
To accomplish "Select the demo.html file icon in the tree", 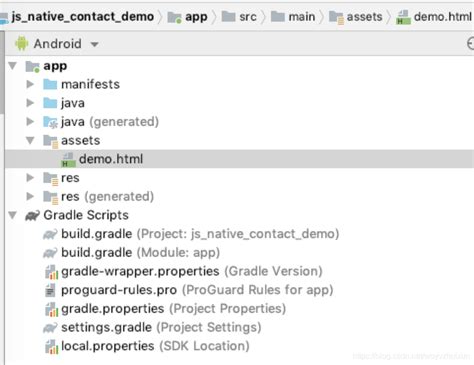I will tap(68, 159).
